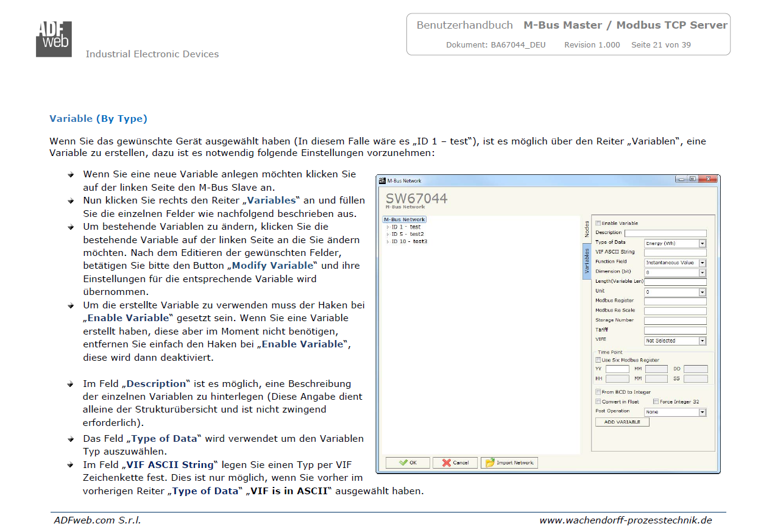Open the VIFE dropdown showing Not Selected

click(x=675, y=341)
